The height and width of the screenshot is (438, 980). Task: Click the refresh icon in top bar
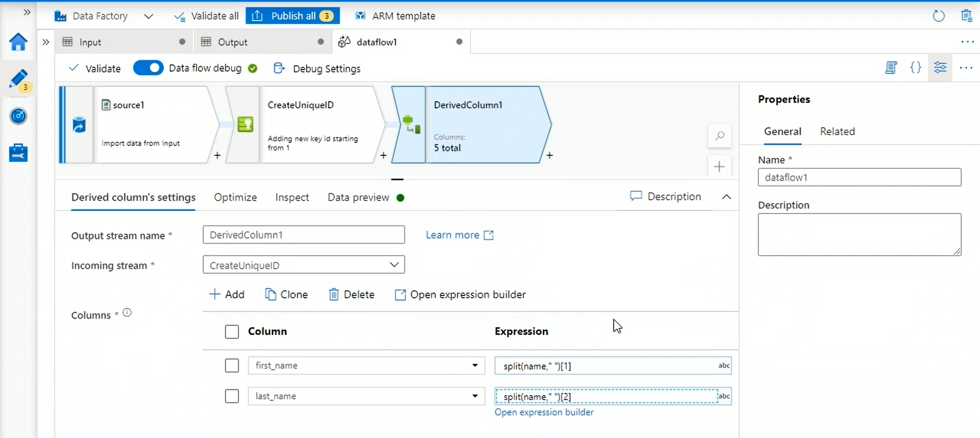coord(938,16)
